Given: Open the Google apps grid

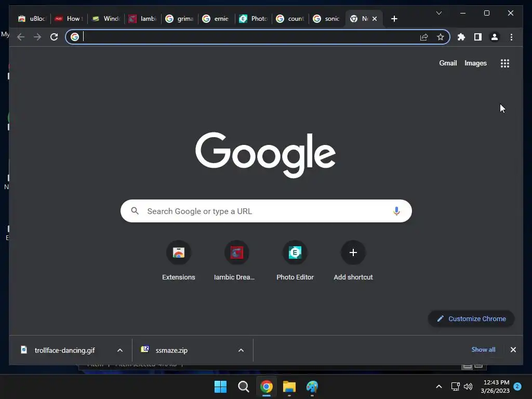Looking at the screenshot, I should (x=505, y=63).
